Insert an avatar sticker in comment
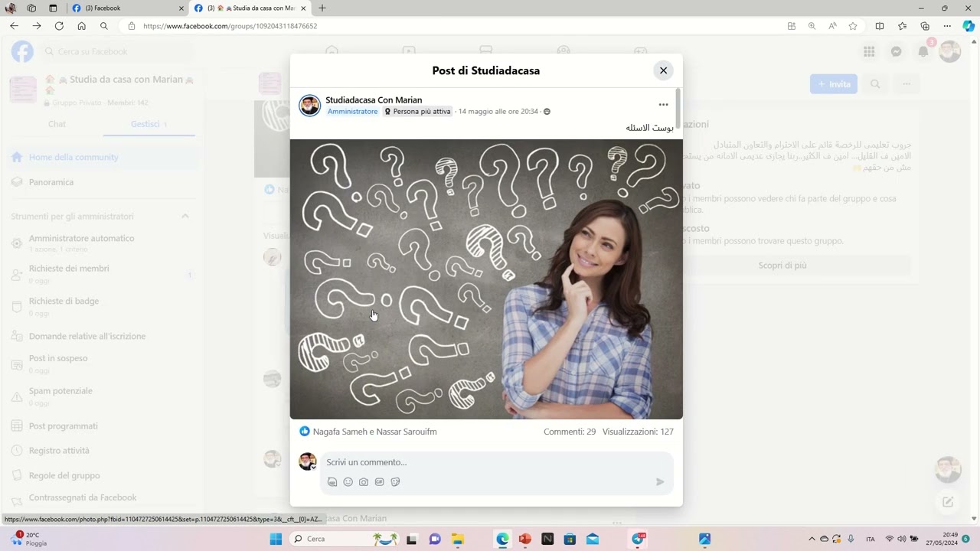The height and width of the screenshot is (551, 980). [x=332, y=482]
